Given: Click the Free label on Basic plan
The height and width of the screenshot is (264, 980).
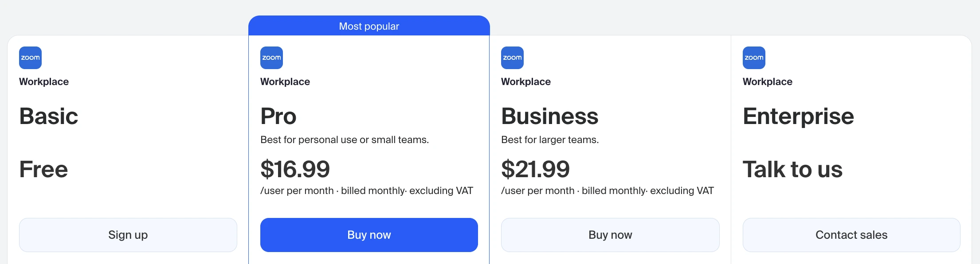Looking at the screenshot, I should point(43,169).
